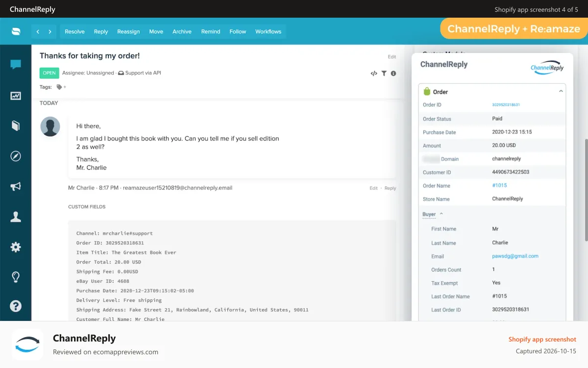Open Order ID link 3029520318631
Screen dimensions: 588x368
click(x=506, y=105)
